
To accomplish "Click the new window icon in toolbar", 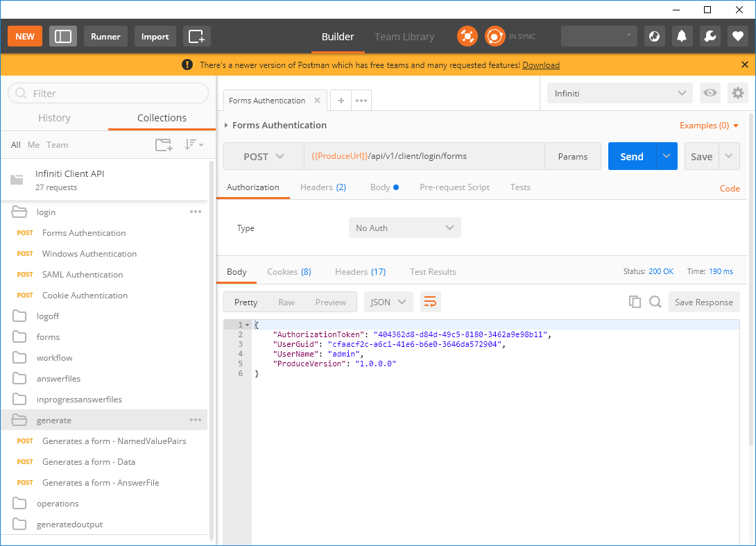I will coord(197,36).
